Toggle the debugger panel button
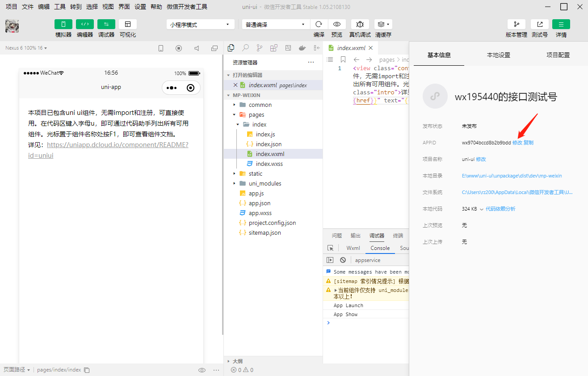Image resolution: width=588 pixels, height=376 pixels. coord(106,24)
